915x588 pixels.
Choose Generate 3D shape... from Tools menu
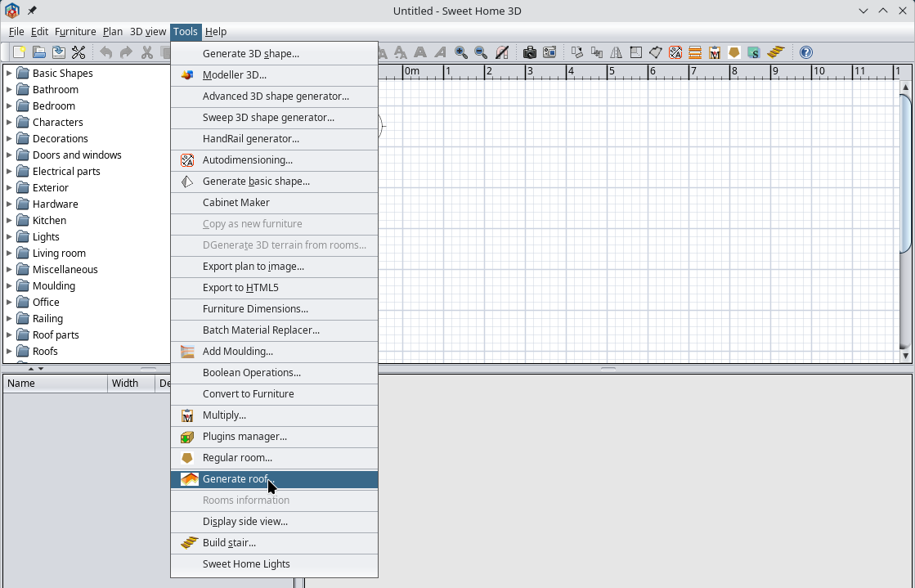[x=274, y=53]
